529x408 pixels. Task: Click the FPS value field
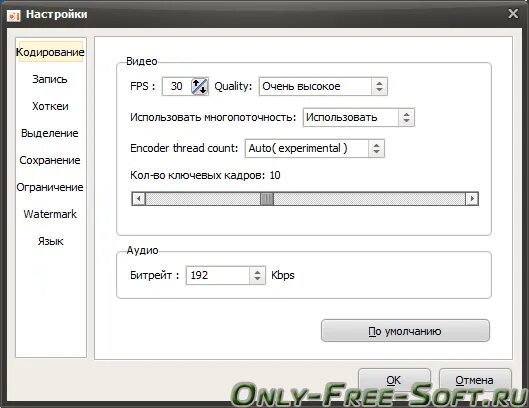[x=176, y=86]
